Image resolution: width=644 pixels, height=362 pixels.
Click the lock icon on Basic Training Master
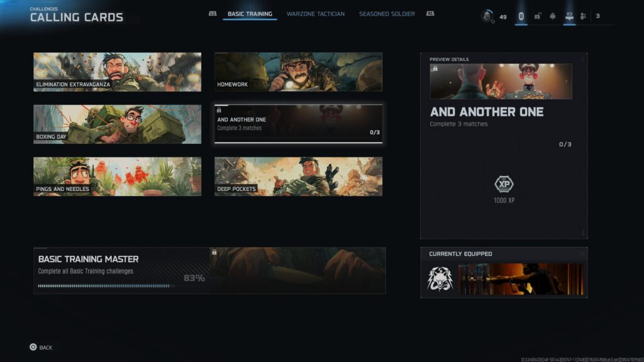(x=214, y=252)
